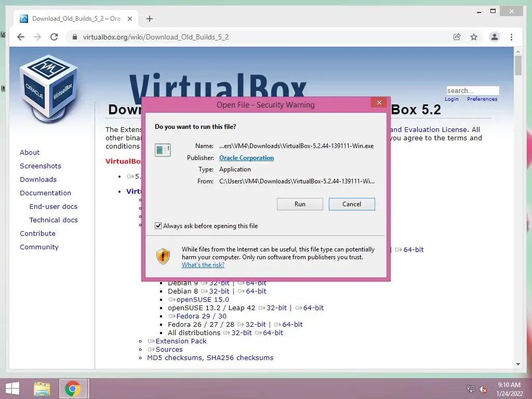Open the Sources link
532x399 pixels.
(169, 350)
